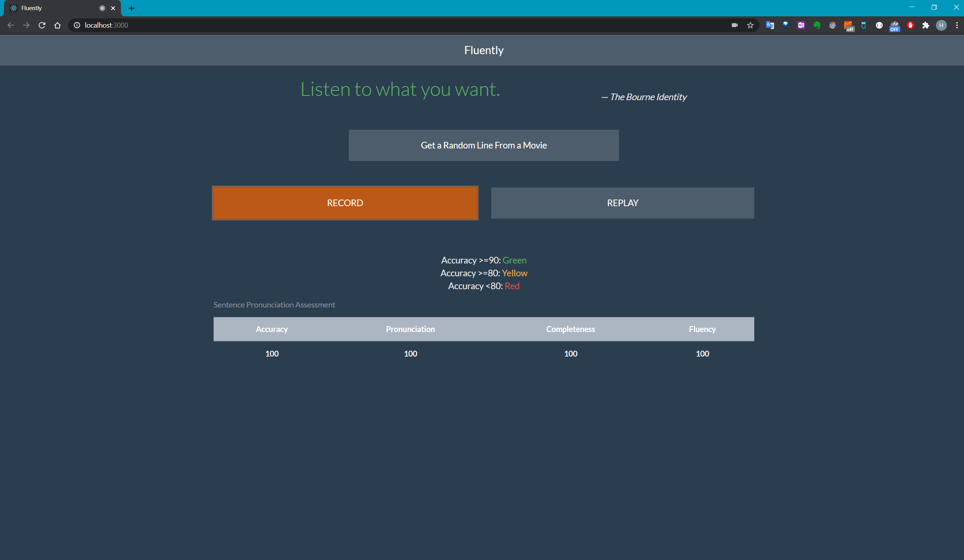The image size is (964, 560).
Task: Click the Evernote elephant extension icon
Action: point(817,25)
